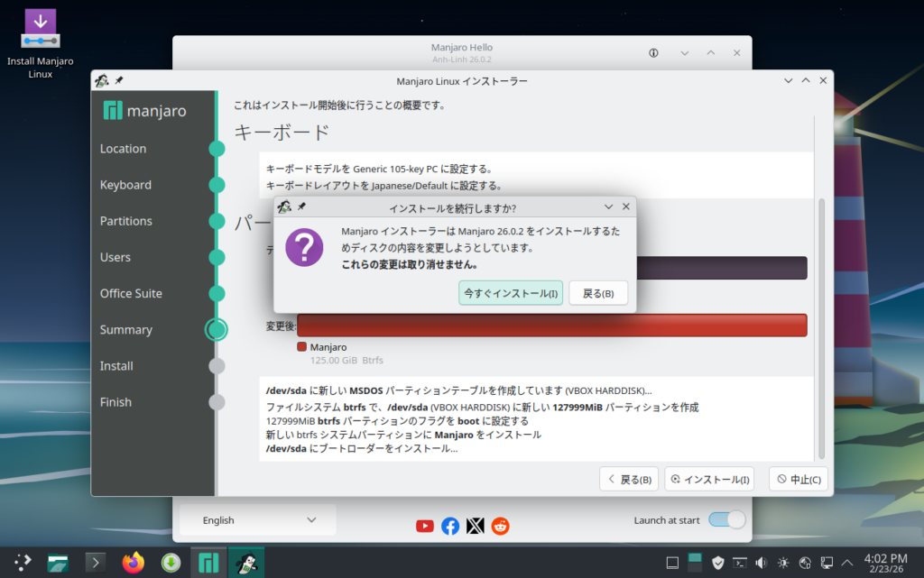
Task: Toggle the pin on the installer window title bar
Action: tap(119, 81)
